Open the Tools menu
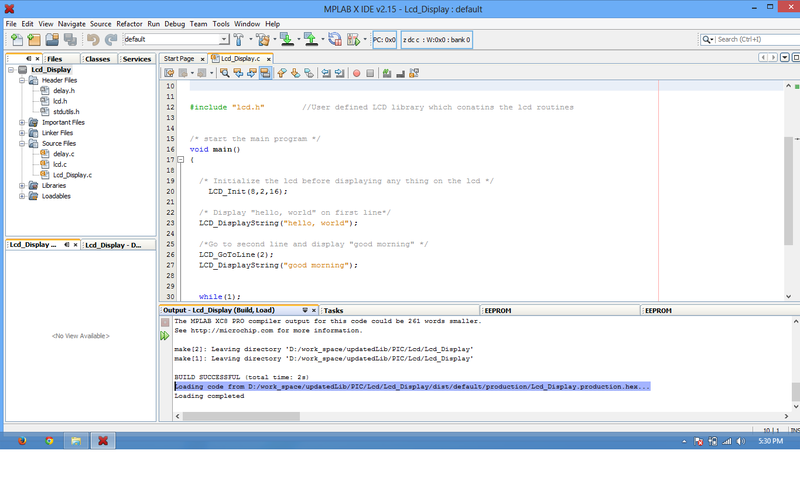Screen dimensions: 800x495 (x=221, y=24)
